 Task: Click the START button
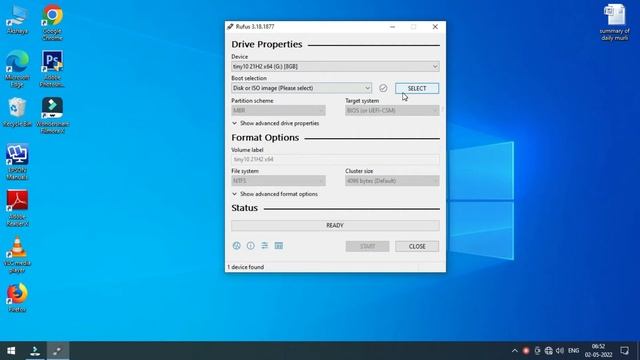point(367,247)
